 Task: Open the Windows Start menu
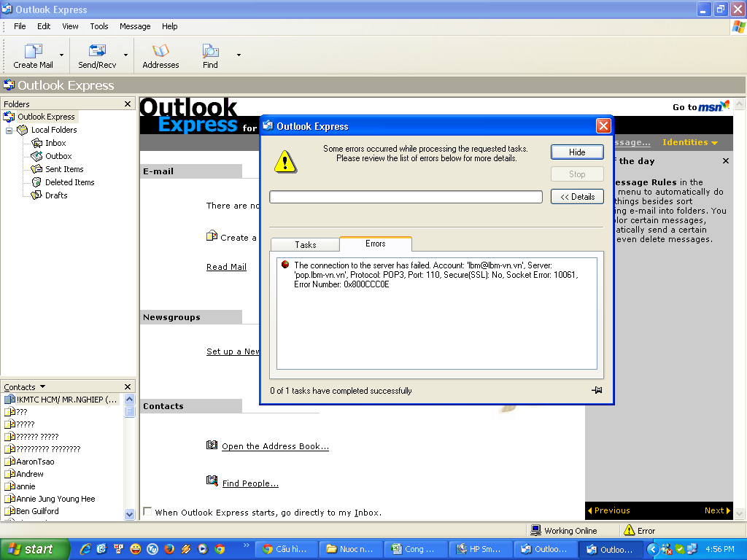tap(35, 549)
